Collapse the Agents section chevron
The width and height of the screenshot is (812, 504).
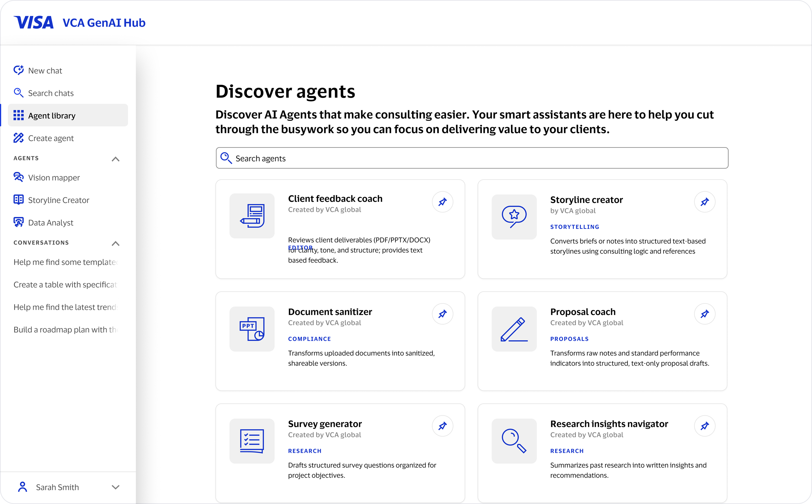click(x=115, y=159)
